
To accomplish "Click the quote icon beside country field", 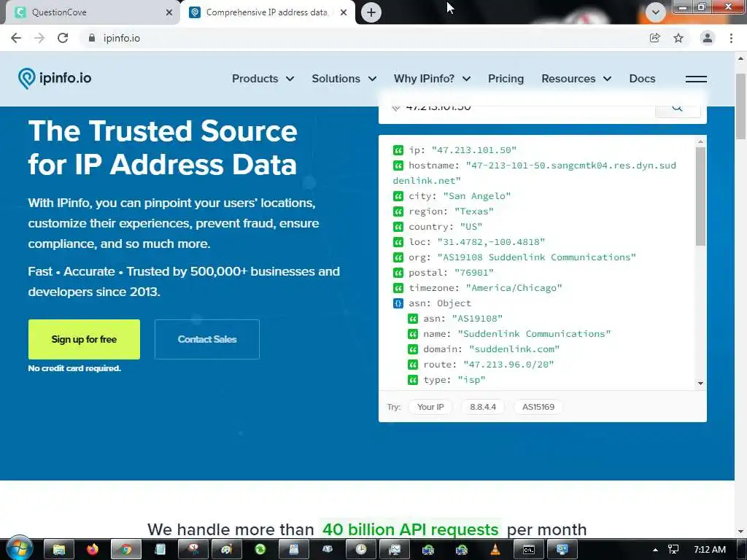I will coord(398,227).
